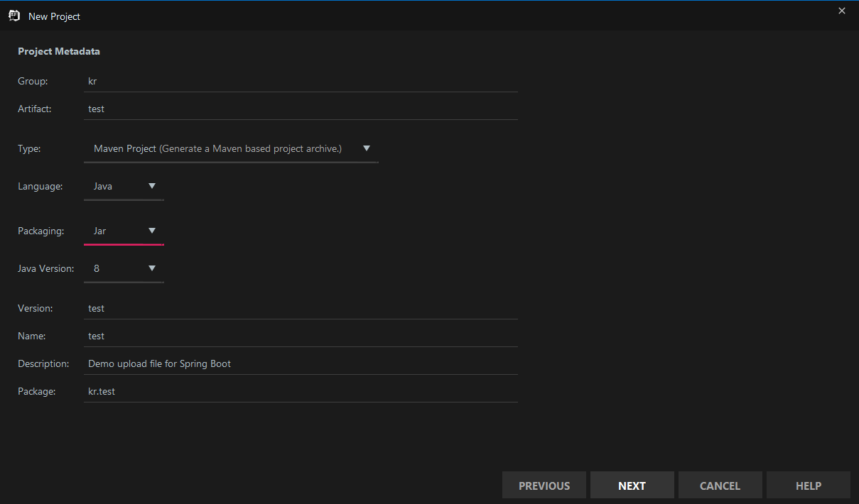Open the Java Version dropdown arrow
859x504 pixels.
[152, 268]
